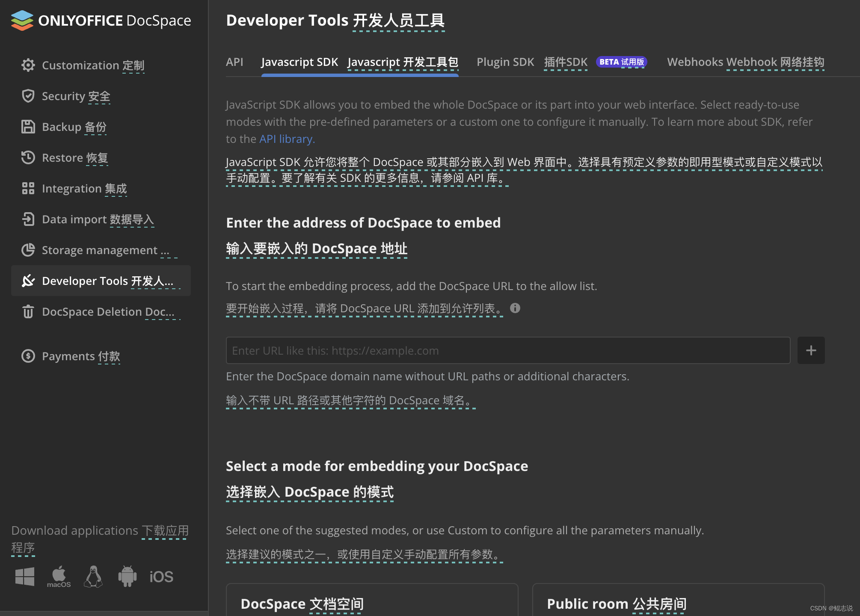Screen dimensions: 860x616
Task: Open the Plugin SDK tab
Action: tap(532, 62)
